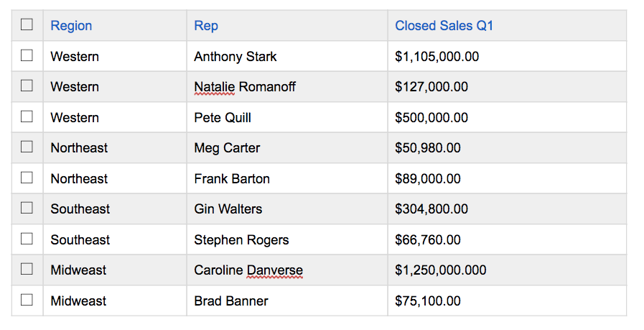This screenshot has height=330, width=644.
Task: Check the select-all checkbox in header row
Action: (x=27, y=24)
